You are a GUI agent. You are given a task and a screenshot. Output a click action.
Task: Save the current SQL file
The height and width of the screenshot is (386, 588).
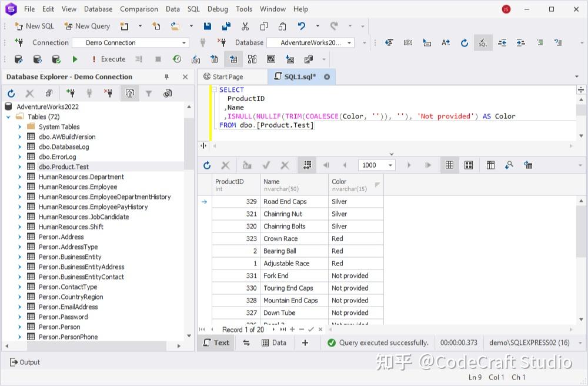(x=207, y=26)
